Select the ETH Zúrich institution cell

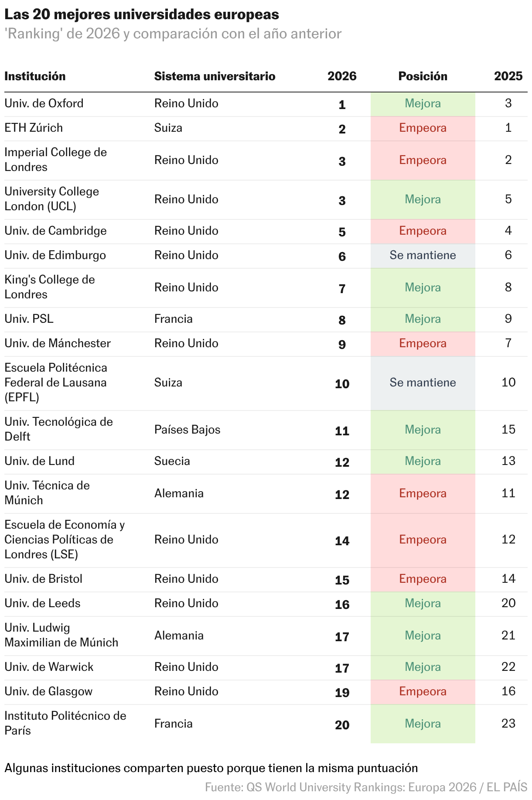pos(34,128)
